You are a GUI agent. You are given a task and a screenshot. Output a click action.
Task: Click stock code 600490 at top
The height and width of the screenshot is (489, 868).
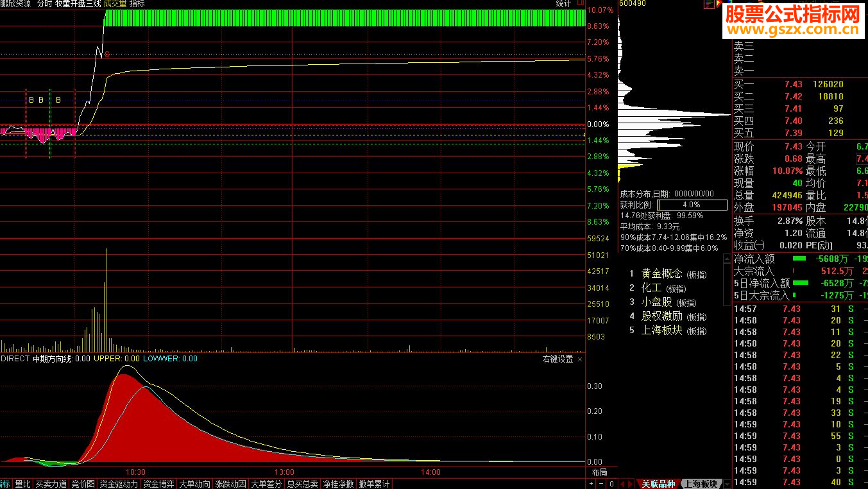[x=632, y=4]
